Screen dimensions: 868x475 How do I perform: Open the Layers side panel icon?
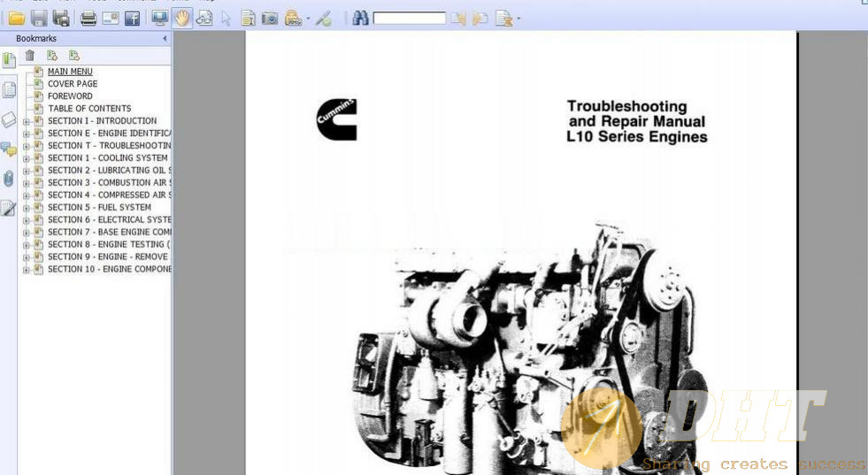(9, 119)
